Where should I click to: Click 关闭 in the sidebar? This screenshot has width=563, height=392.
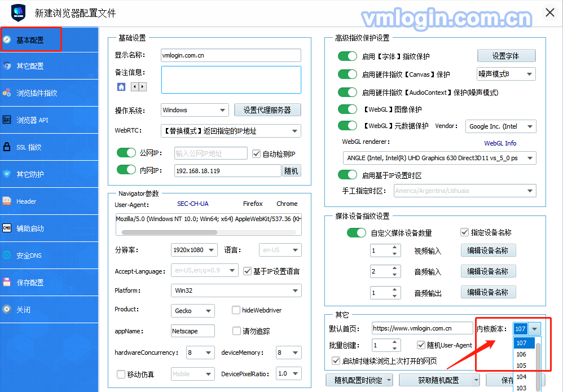pyautogui.click(x=49, y=310)
